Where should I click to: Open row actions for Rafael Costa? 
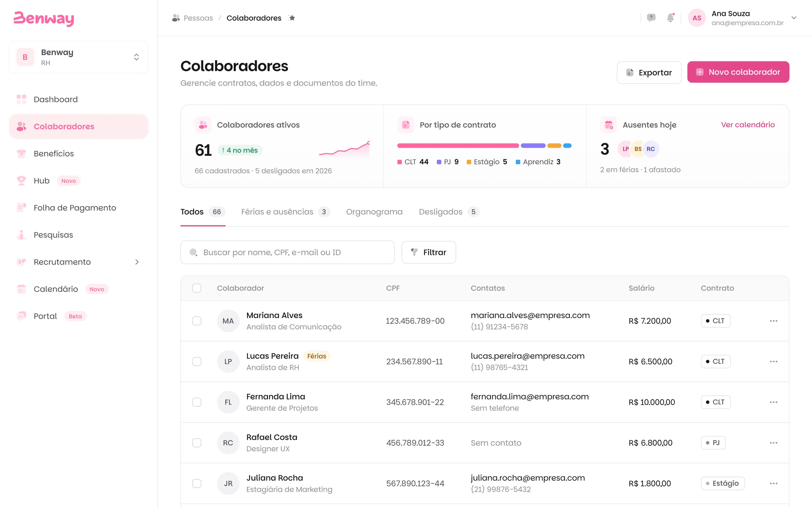(x=773, y=443)
